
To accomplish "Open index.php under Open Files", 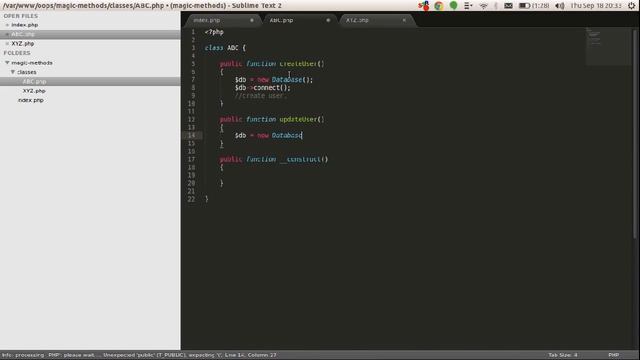I will [x=24, y=25].
